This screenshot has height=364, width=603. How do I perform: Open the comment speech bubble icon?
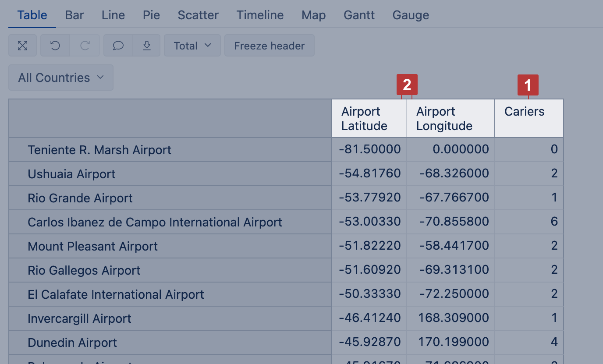118,46
